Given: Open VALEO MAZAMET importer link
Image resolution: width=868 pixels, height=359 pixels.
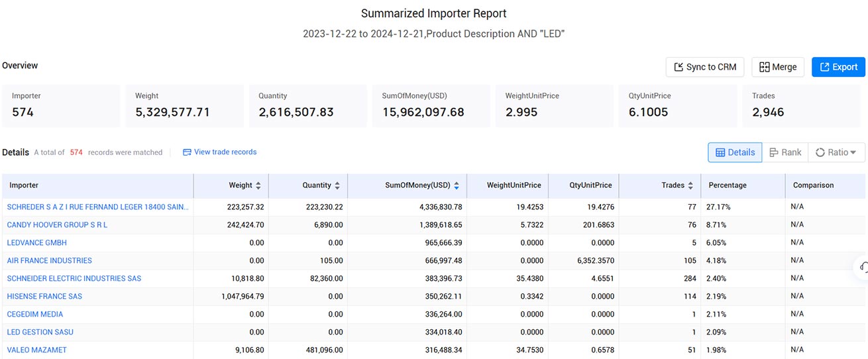Looking at the screenshot, I should pyautogui.click(x=37, y=350).
